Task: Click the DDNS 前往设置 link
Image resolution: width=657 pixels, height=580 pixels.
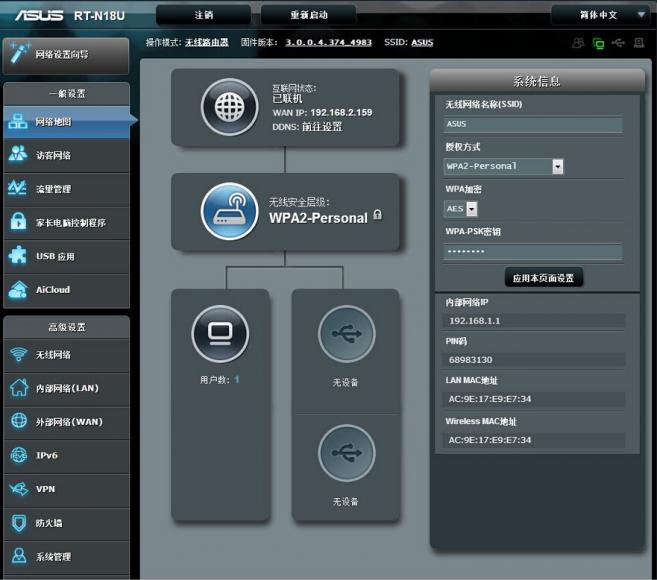Action: point(322,127)
